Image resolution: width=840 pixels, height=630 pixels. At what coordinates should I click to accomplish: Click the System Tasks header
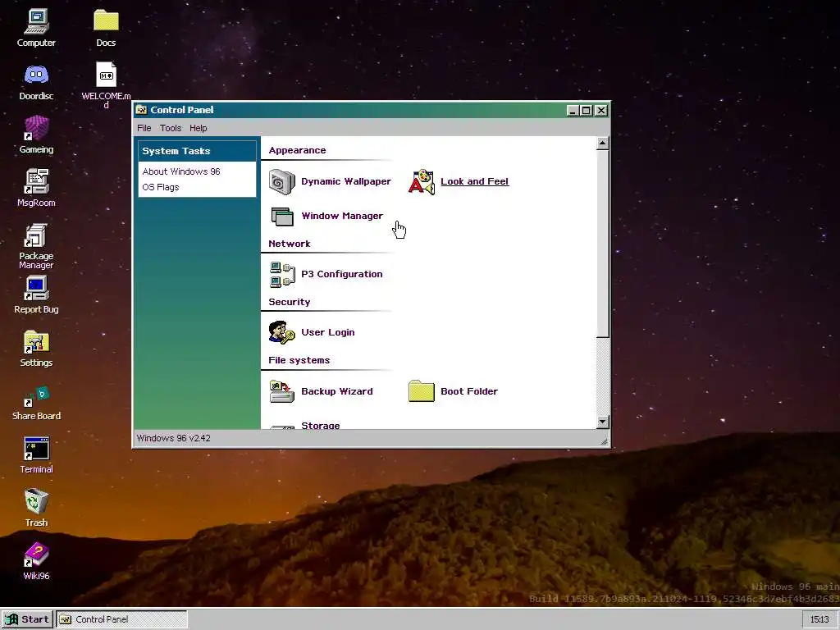(197, 151)
